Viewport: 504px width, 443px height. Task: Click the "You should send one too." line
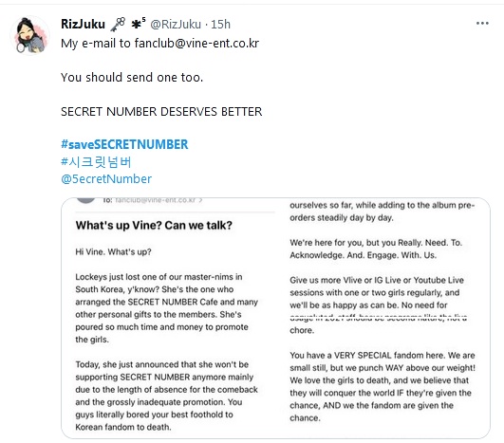132,78
